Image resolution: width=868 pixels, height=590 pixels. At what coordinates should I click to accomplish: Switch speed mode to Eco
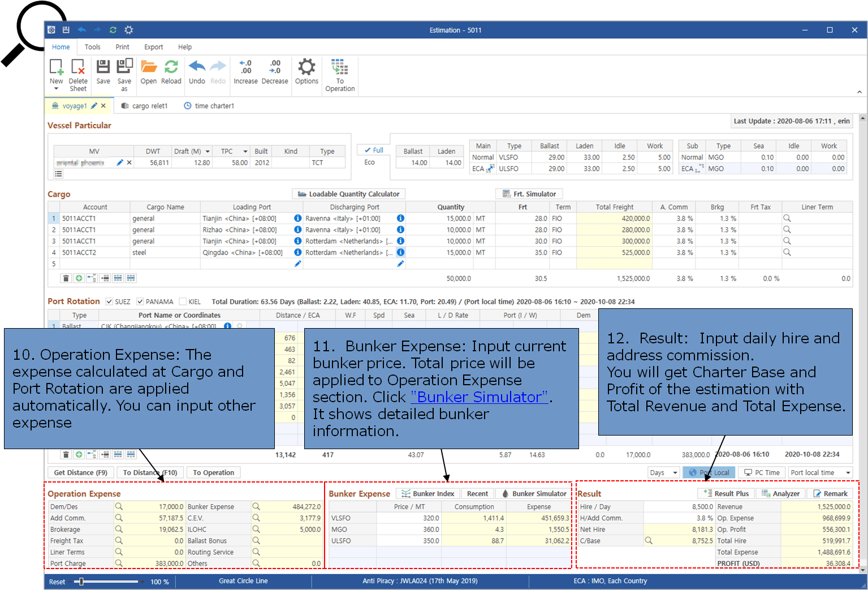370,162
